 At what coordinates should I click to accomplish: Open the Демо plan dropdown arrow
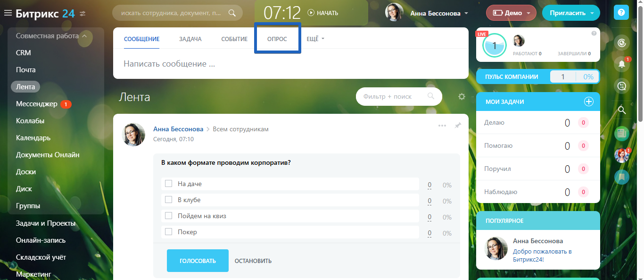(529, 13)
